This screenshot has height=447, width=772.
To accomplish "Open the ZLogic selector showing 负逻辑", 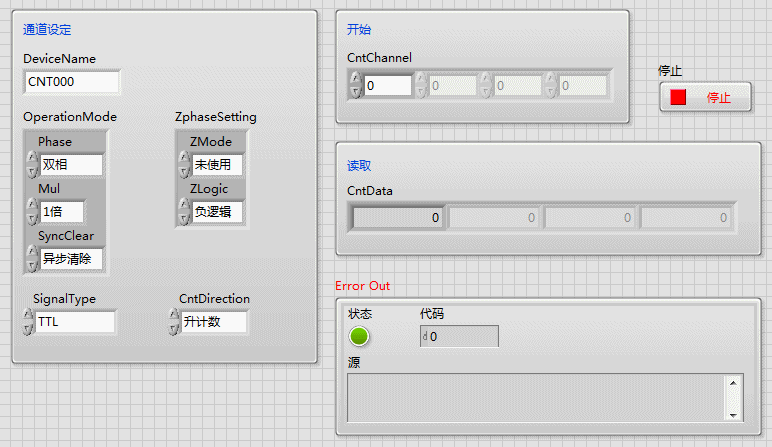I will [217, 212].
